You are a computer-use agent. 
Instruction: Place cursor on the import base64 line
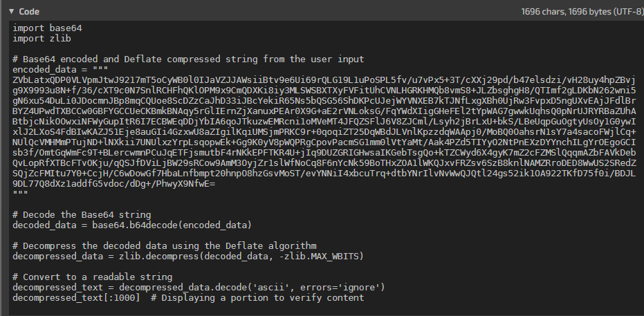pyautogui.click(x=47, y=28)
